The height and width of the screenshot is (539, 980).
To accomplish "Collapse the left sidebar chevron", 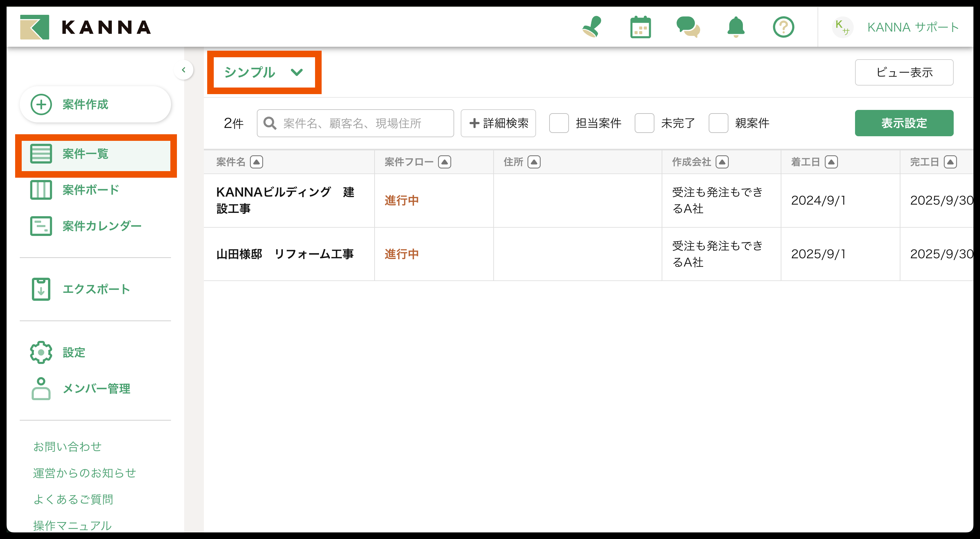I will 184,70.
